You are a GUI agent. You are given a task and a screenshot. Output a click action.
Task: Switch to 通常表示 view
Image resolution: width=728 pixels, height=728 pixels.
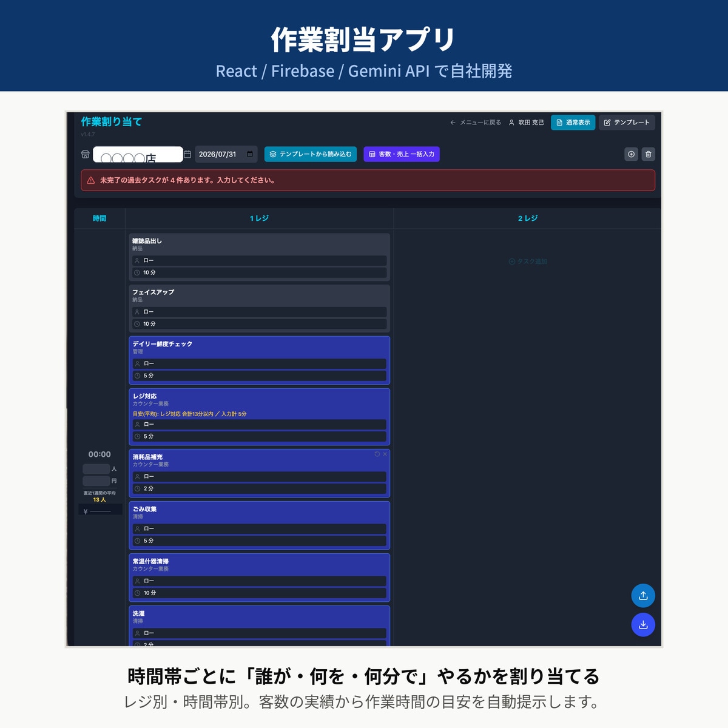click(x=573, y=123)
